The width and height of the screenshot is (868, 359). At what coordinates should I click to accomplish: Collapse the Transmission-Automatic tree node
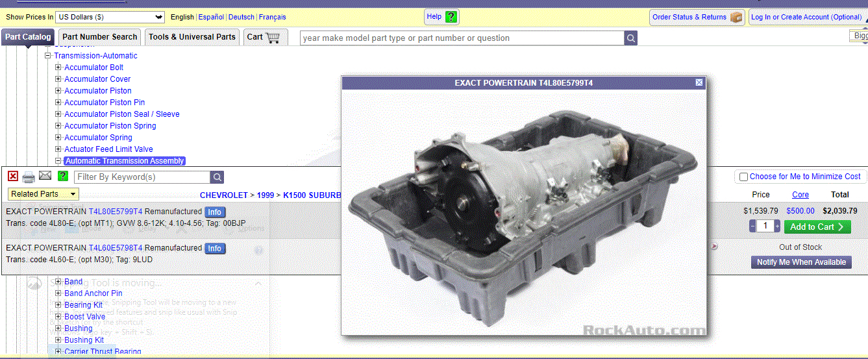[x=47, y=56]
